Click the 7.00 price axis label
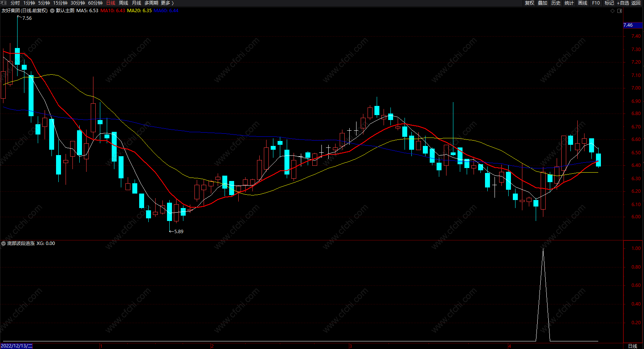This screenshot has height=349, width=644. pyautogui.click(x=636, y=88)
